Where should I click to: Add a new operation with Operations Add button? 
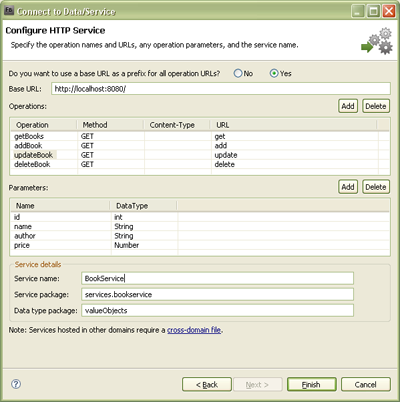tap(348, 106)
